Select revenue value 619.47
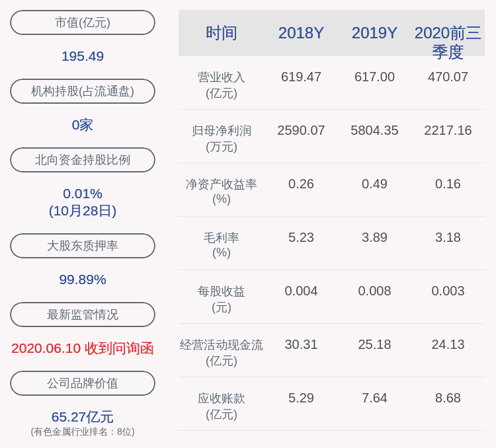496x448 pixels. [301, 77]
